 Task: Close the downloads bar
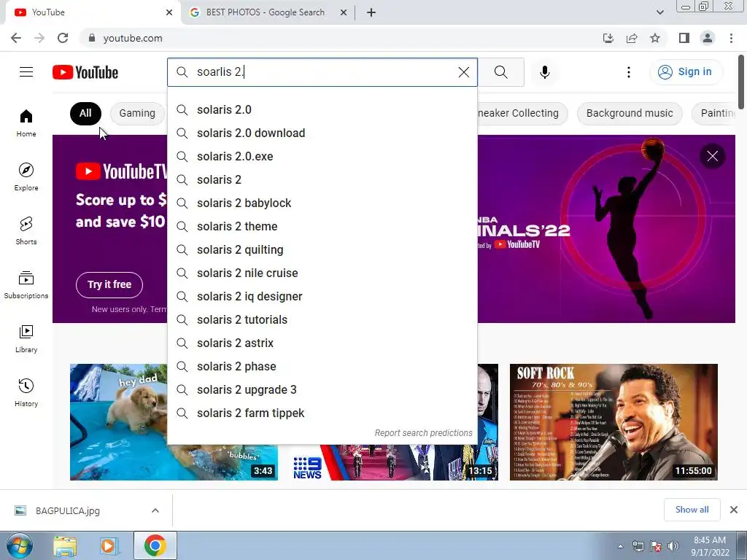click(734, 510)
